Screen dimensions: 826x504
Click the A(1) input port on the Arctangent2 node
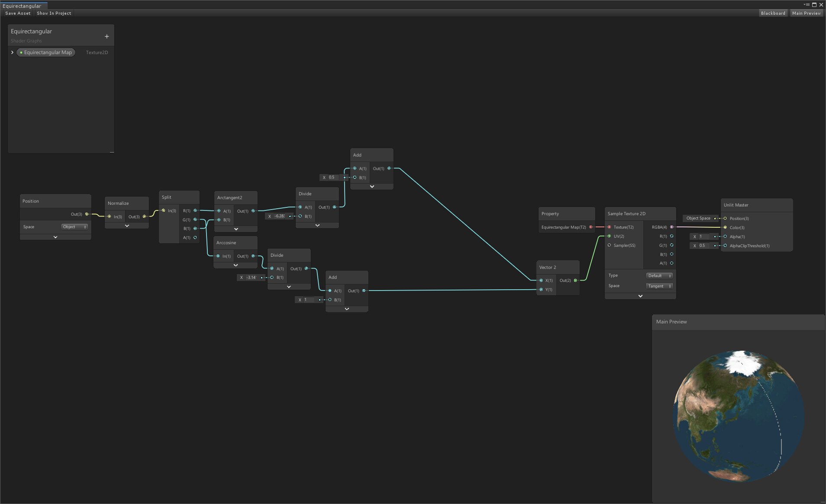click(x=219, y=211)
